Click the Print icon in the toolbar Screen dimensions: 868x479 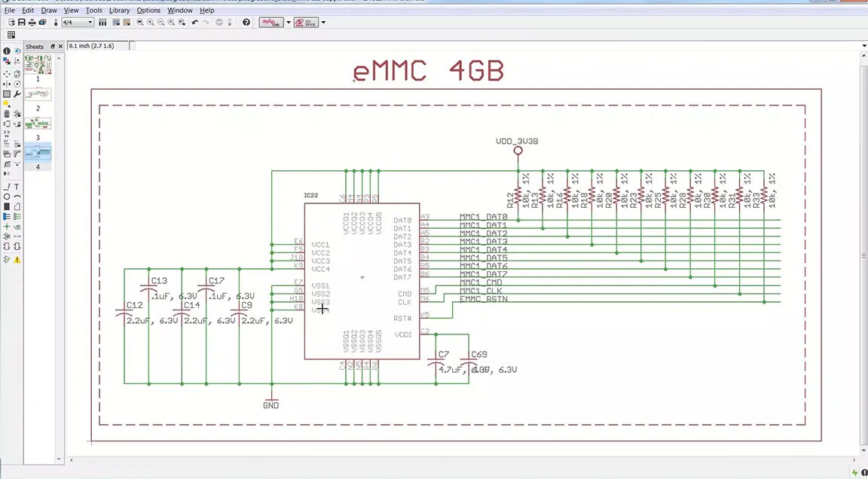pos(33,23)
